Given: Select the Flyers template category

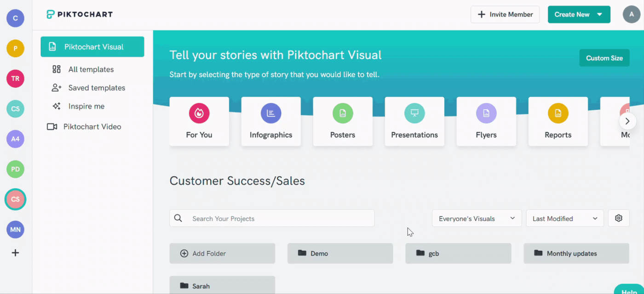Looking at the screenshot, I should [x=486, y=121].
